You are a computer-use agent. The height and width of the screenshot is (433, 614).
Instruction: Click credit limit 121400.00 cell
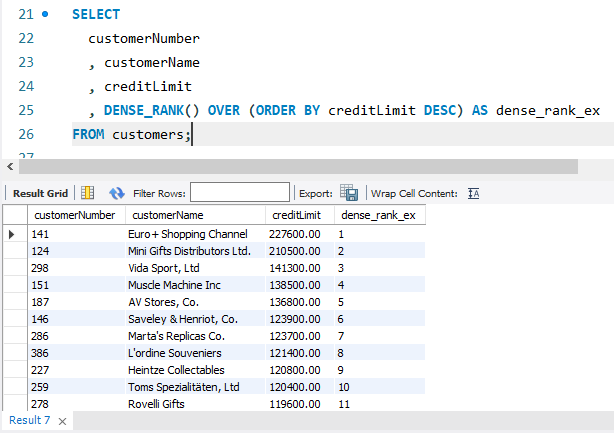(x=300, y=353)
